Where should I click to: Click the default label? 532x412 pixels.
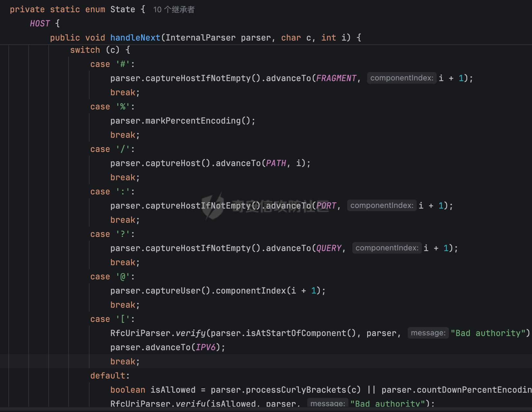[x=110, y=376]
